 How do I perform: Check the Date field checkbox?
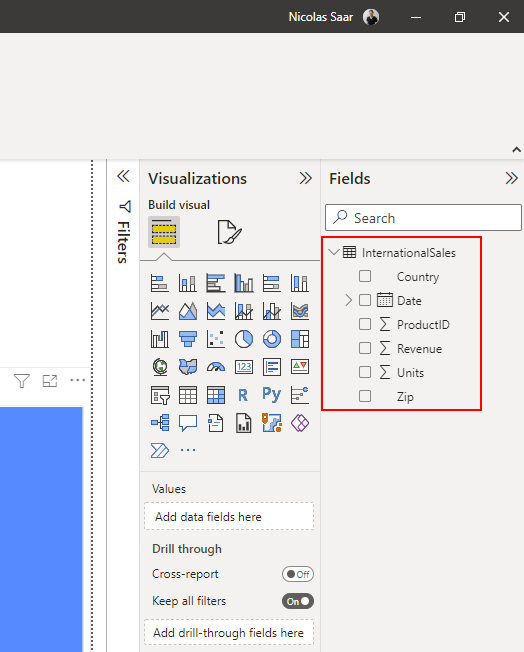pyautogui.click(x=365, y=300)
